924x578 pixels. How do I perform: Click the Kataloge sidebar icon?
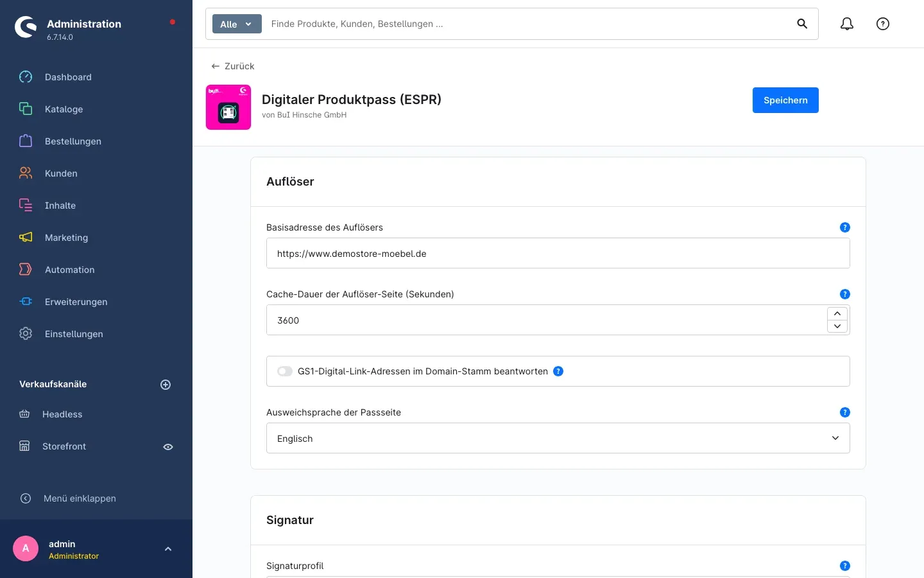tap(26, 109)
